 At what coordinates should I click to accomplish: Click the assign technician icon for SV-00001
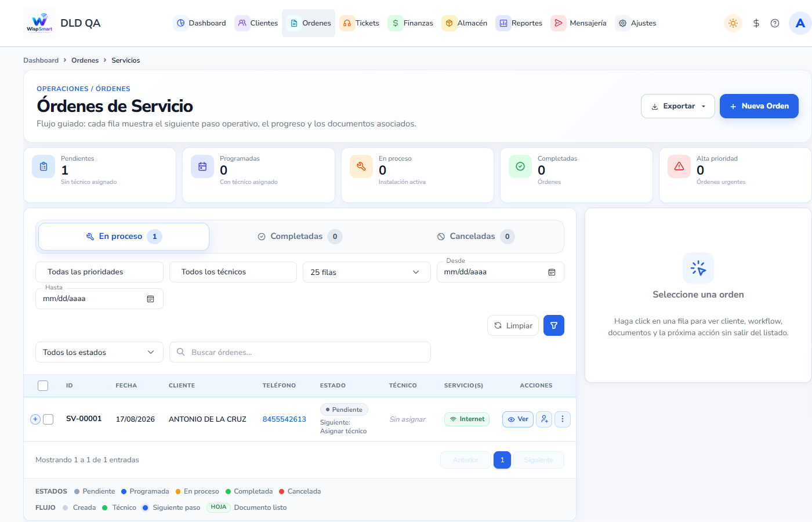tap(544, 419)
